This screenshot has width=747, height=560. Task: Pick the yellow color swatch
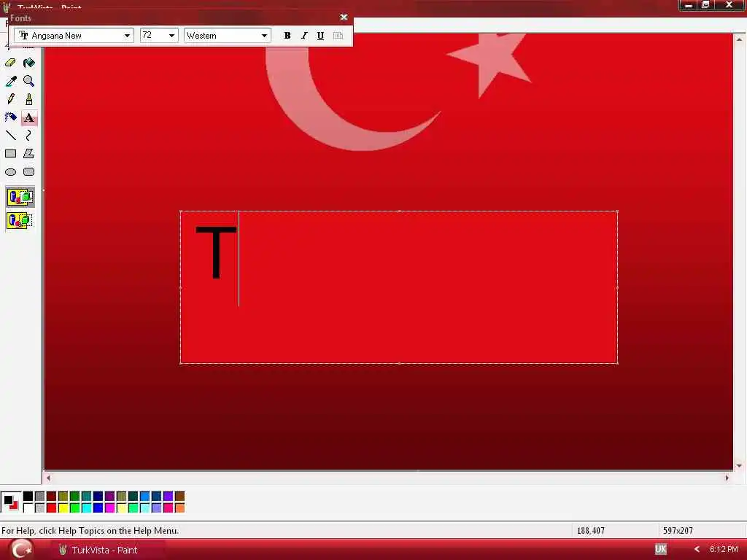pyautogui.click(x=63, y=508)
